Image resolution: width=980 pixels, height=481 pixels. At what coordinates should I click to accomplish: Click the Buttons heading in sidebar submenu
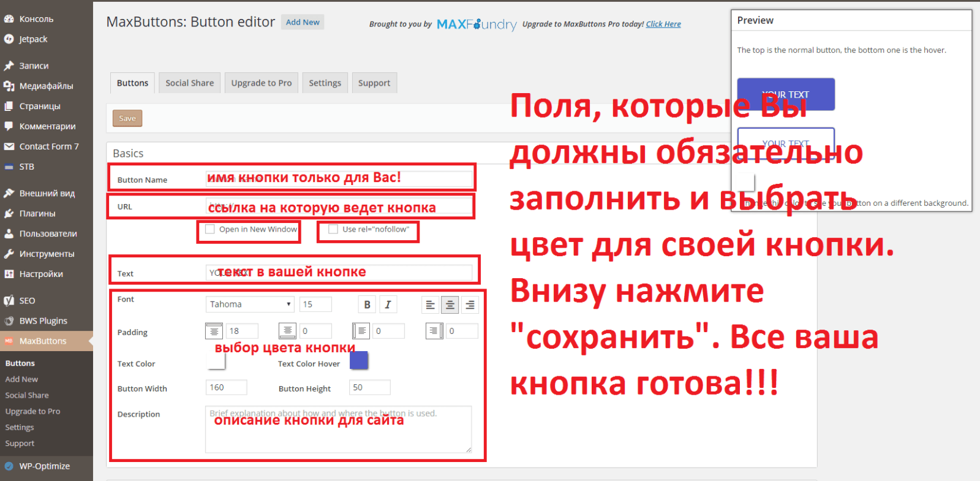20,363
